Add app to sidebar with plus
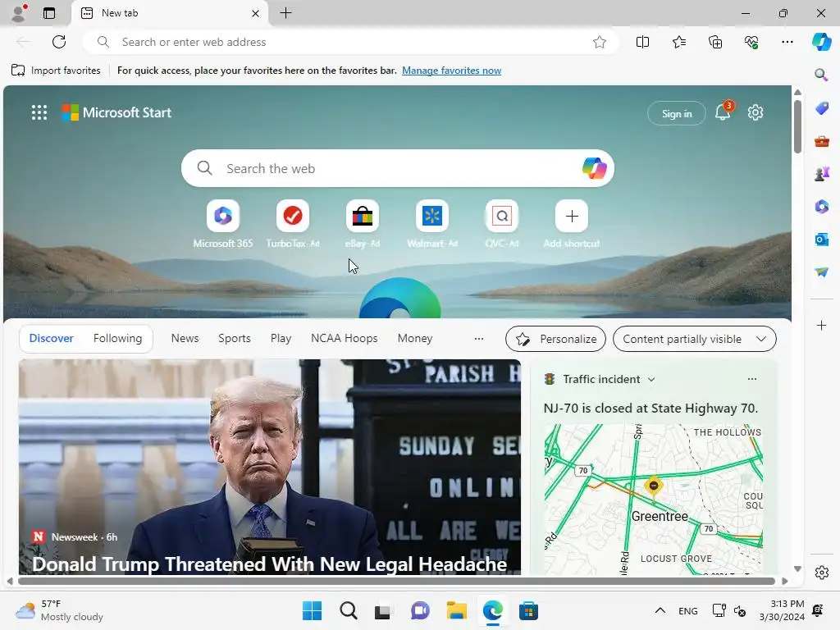840x630 pixels. pos(821,325)
